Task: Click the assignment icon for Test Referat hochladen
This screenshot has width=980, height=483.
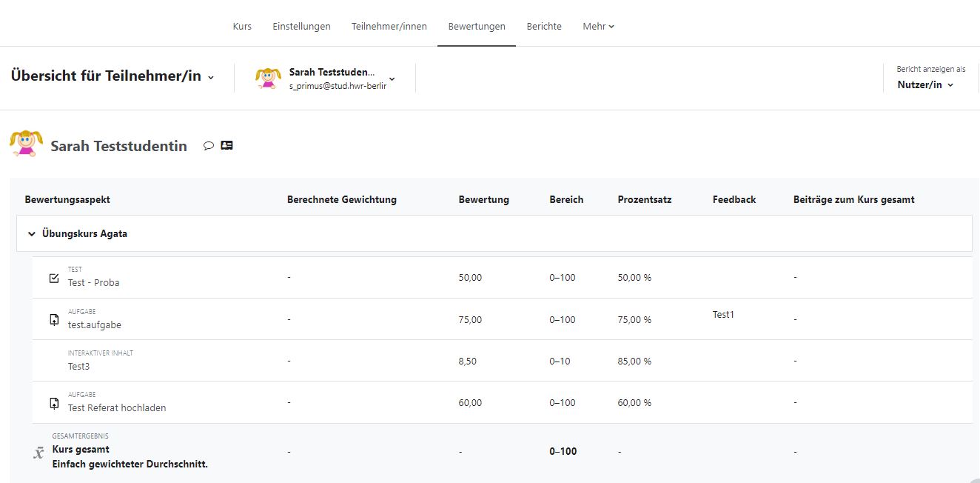Action: coord(54,403)
